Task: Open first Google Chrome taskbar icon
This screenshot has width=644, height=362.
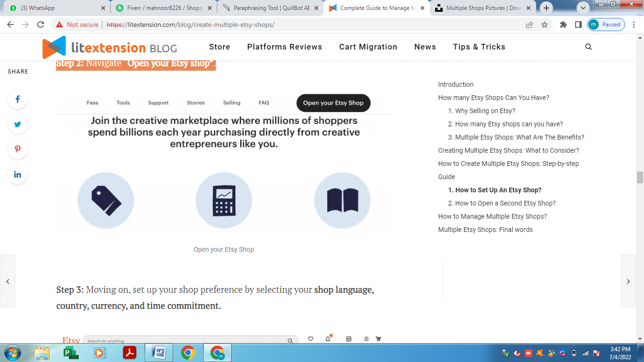Action: click(x=188, y=353)
